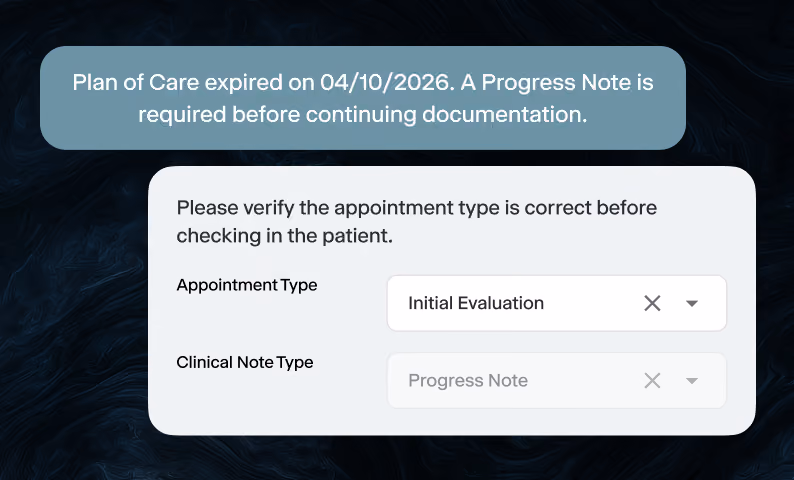
Task: Click the greyed 'Progress Note' value text
Action: (468, 380)
